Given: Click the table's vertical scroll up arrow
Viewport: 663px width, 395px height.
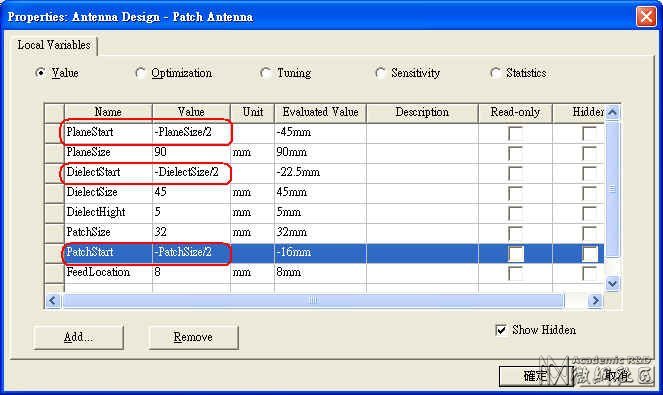Looking at the screenshot, I should click(x=612, y=112).
